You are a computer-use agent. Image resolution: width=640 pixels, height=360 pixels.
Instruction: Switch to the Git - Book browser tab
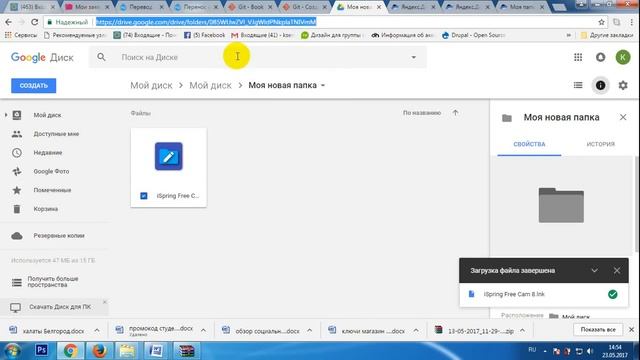(249, 7)
